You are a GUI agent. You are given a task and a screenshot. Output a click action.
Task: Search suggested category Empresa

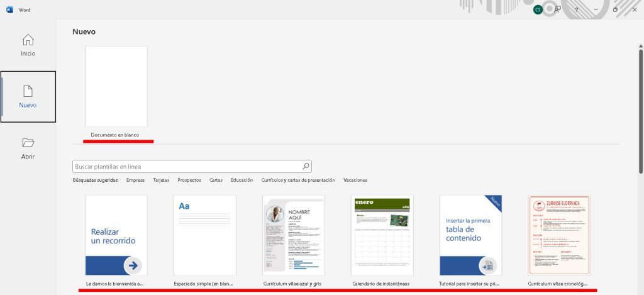coord(135,181)
